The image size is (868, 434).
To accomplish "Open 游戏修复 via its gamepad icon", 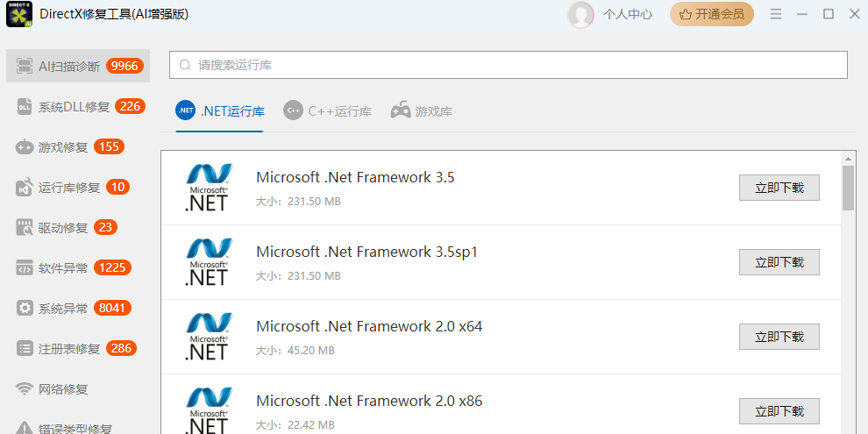I will (25, 147).
